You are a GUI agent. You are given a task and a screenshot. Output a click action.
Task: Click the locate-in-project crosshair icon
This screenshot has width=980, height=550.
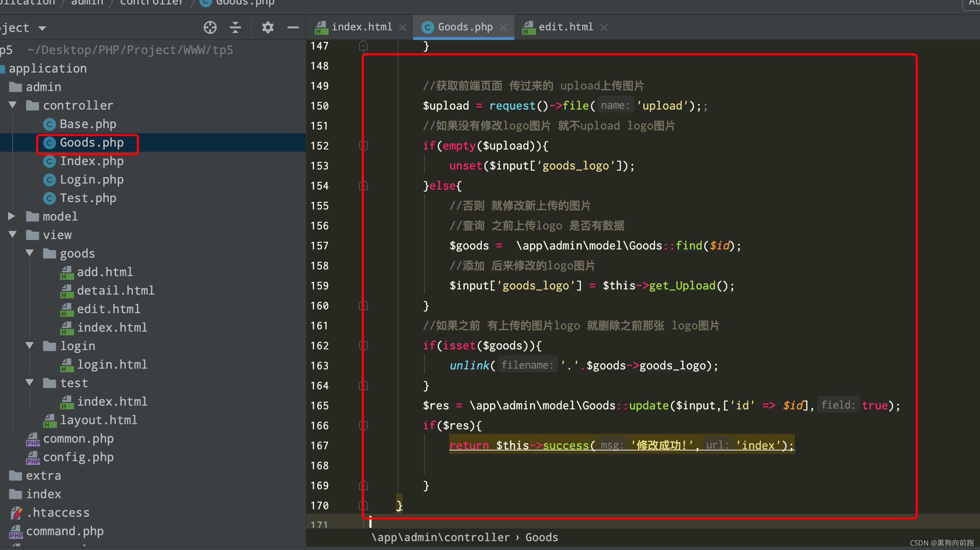[x=210, y=27]
